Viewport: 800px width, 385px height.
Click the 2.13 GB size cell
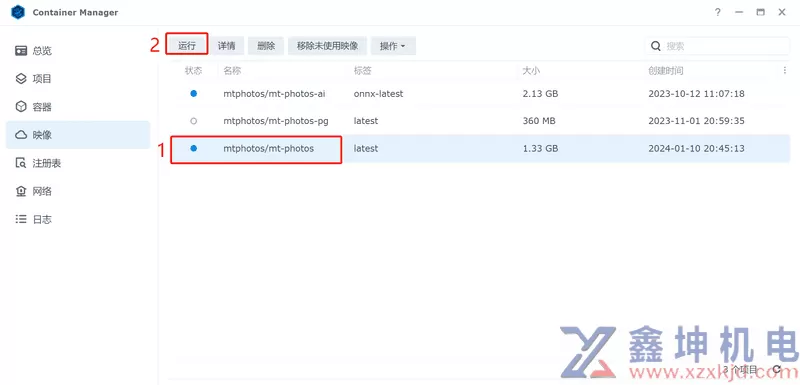[540, 94]
